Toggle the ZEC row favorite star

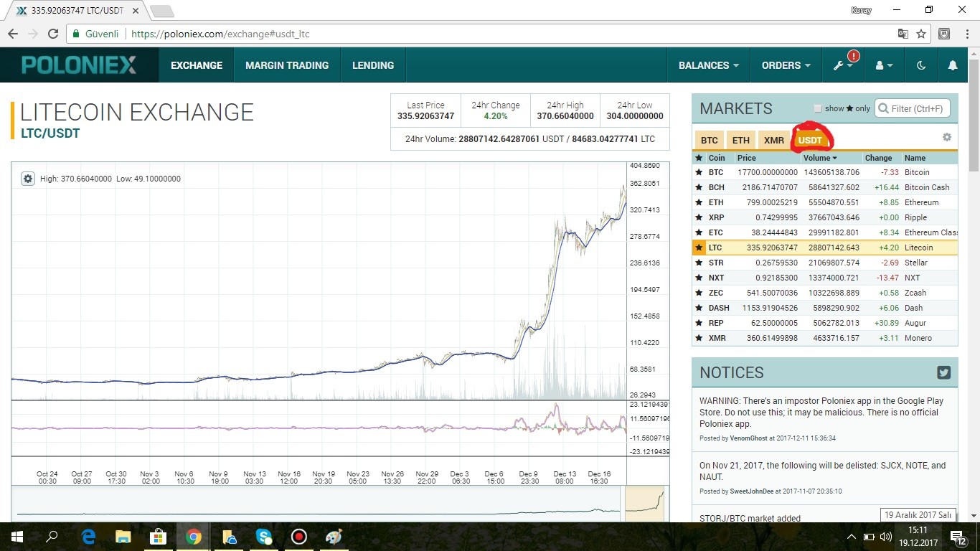699,293
